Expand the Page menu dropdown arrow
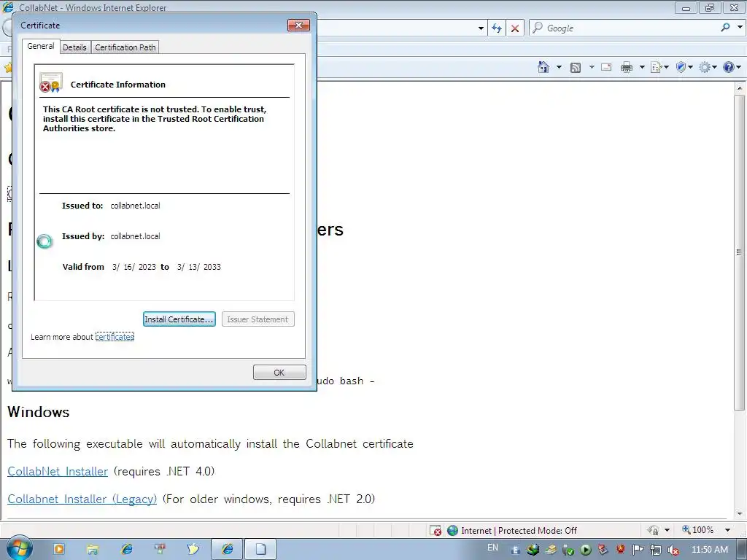Viewport: 747px width, 560px height. [x=666, y=67]
